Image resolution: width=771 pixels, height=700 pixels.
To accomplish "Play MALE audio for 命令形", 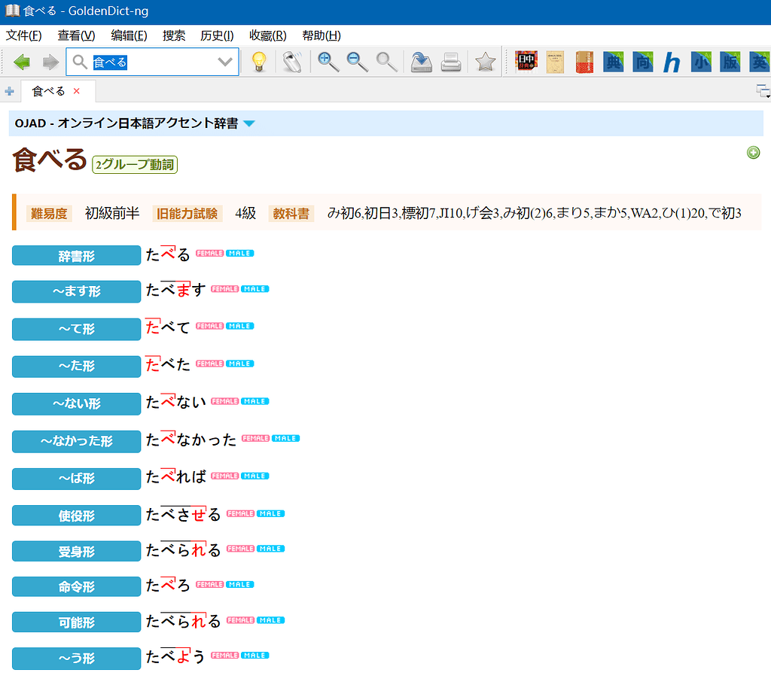I will (x=240, y=585).
